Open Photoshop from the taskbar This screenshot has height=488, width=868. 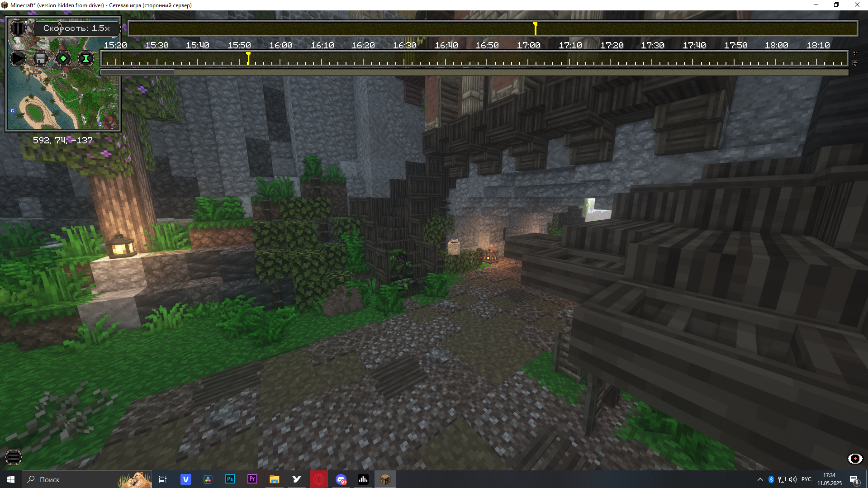(230, 479)
